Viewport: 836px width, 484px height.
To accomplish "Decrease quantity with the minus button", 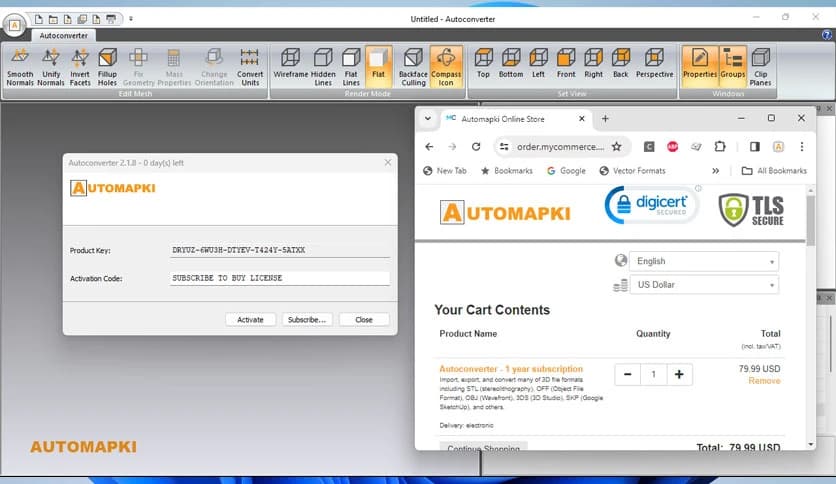I will [628, 374].
